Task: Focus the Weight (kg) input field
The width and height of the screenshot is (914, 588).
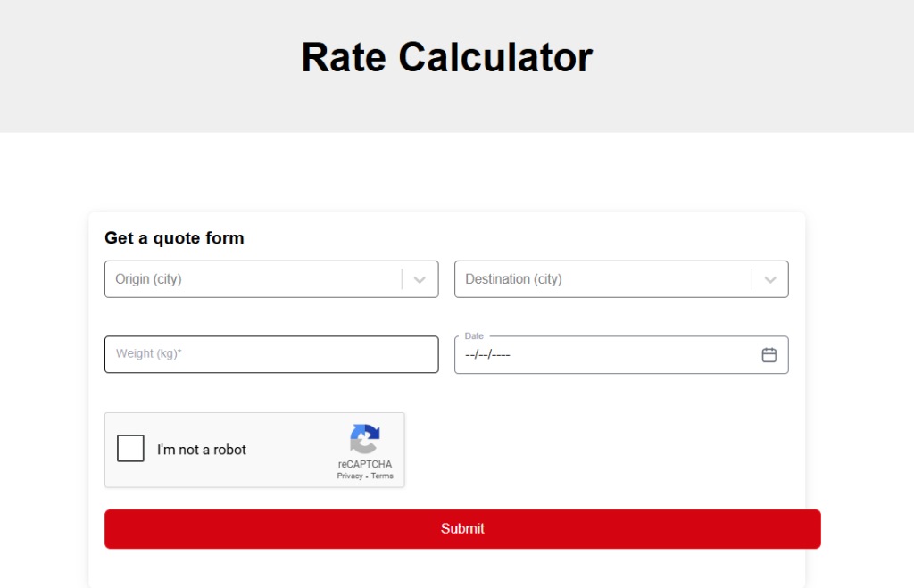Action: (271, 354)
